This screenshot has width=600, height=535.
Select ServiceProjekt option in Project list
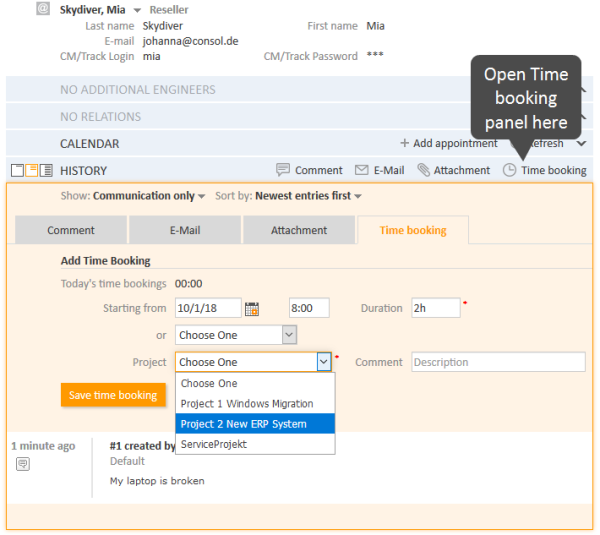coord(255,444)
